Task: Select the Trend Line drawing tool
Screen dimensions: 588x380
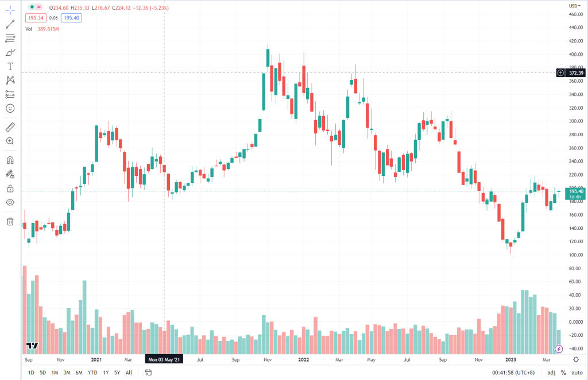Action: 9,24
